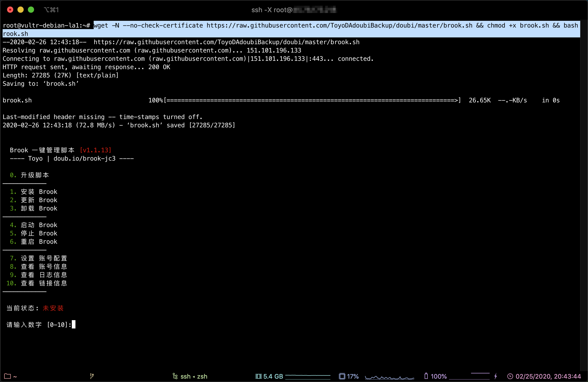Click the git branch icon in status bar
Screen dimensions: 588x382
click(92, 376)
